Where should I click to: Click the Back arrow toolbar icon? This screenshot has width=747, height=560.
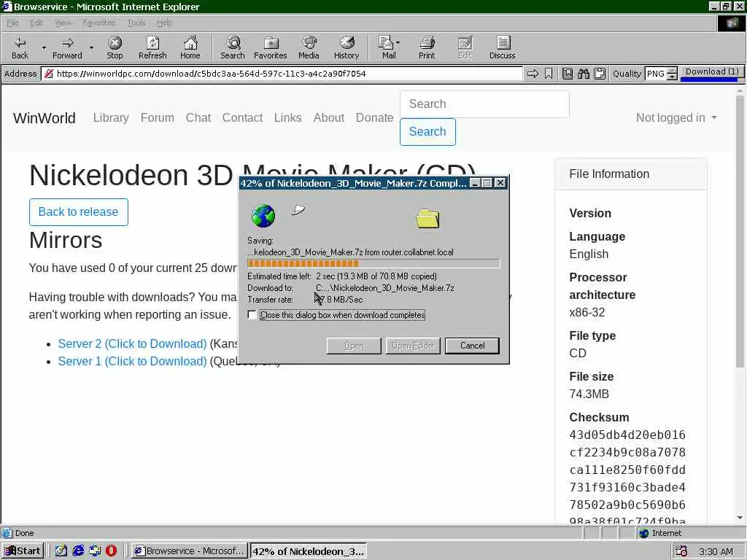20,47
